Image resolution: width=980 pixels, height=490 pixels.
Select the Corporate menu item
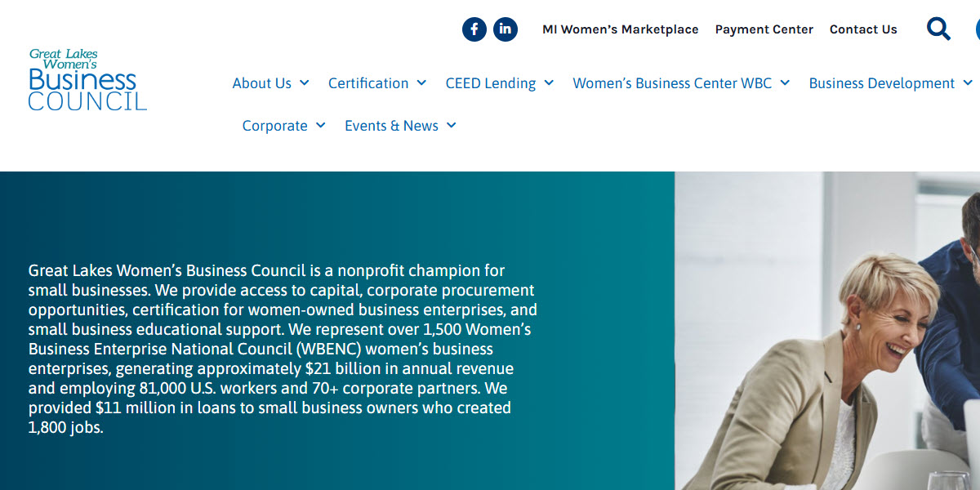pos(276,125)
